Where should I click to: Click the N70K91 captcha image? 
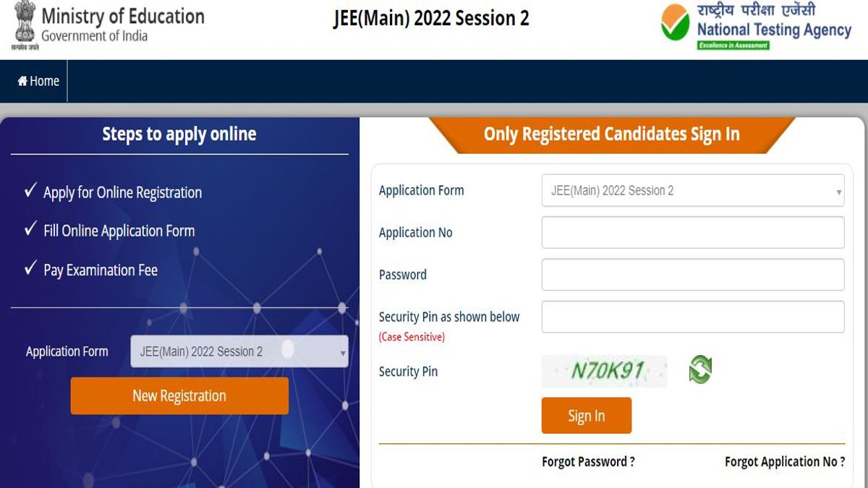[604, 369]
